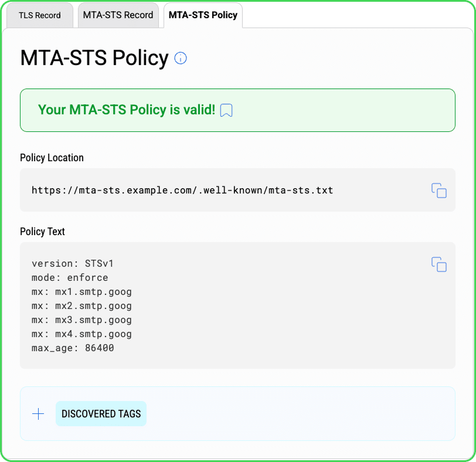476x462 pixels.
Task: Click the 'version: STSv1' line
Action: (x=76, y=263)
